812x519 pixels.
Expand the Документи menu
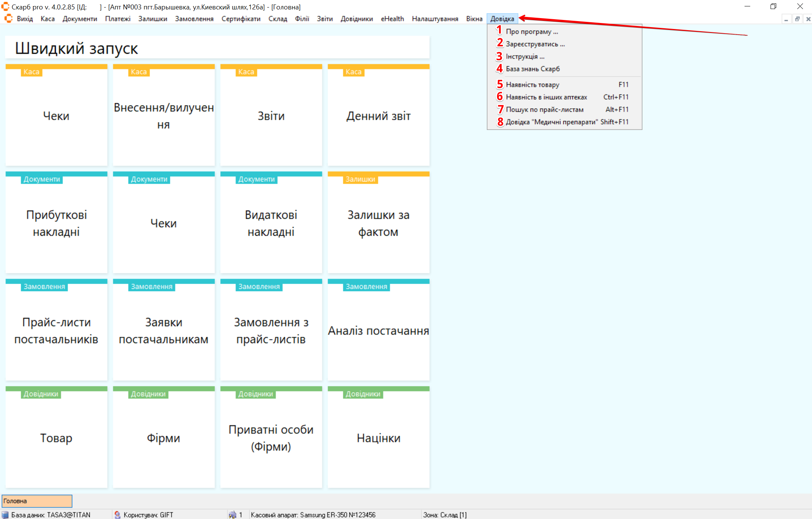[x=80, y=19]
